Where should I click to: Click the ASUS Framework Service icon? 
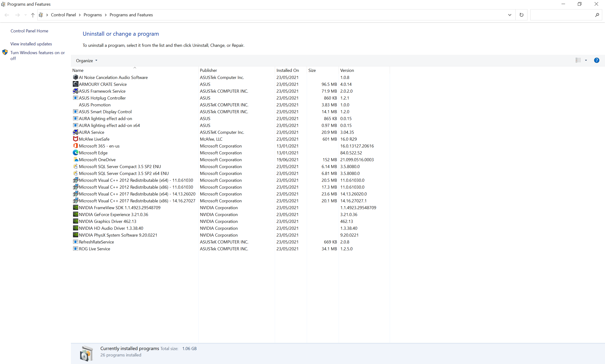tap(76, 91)
